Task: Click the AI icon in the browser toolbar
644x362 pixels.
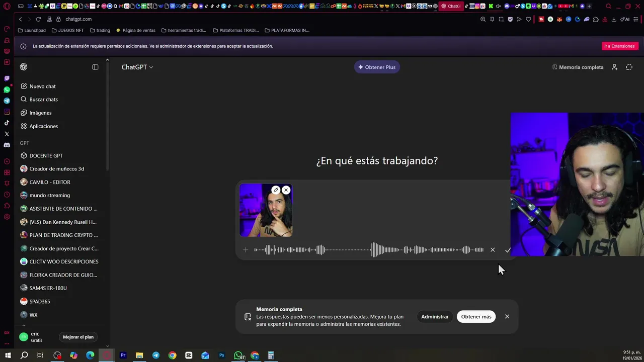Action: point(625,19)
